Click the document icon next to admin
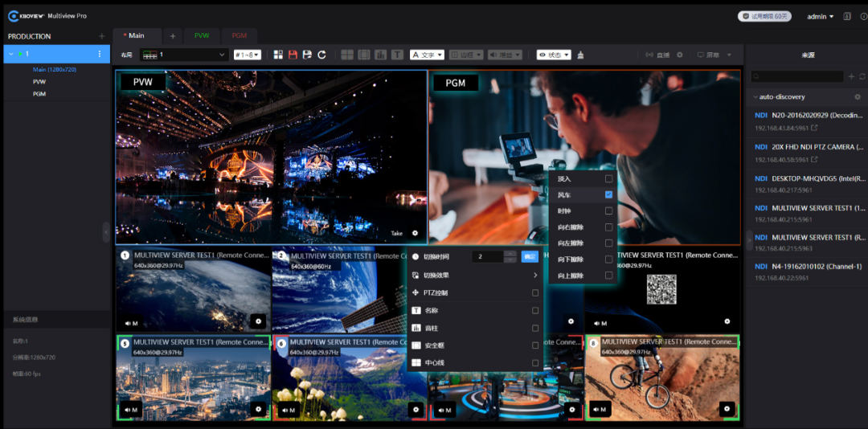868x429 pixels. (x=846, y=17)
